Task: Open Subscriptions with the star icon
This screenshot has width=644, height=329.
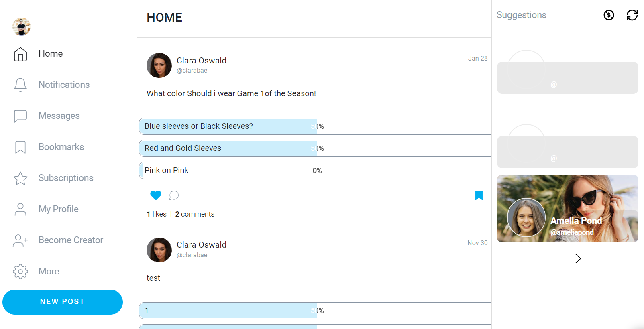Action: pyautogui.click(x=20, y=178)
